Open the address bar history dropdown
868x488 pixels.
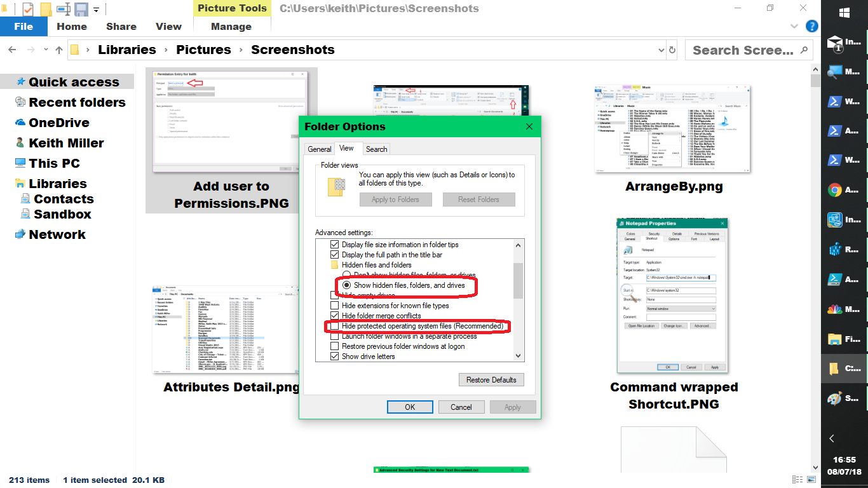coord(660,50)
